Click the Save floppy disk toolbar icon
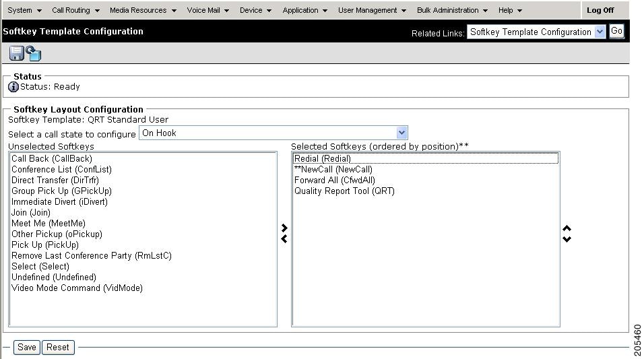The width and height of the screenshot is (644, 359). tap(16, 53)
